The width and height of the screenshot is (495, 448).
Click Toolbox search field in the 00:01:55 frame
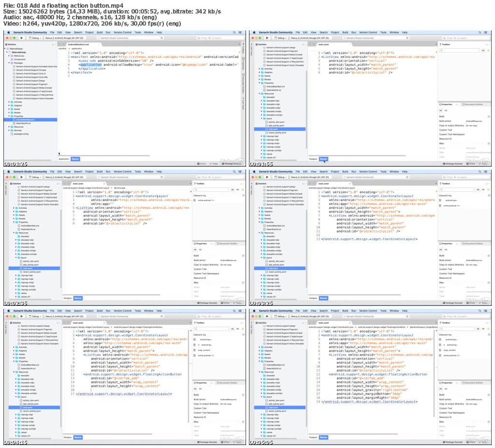coord(460,51)
